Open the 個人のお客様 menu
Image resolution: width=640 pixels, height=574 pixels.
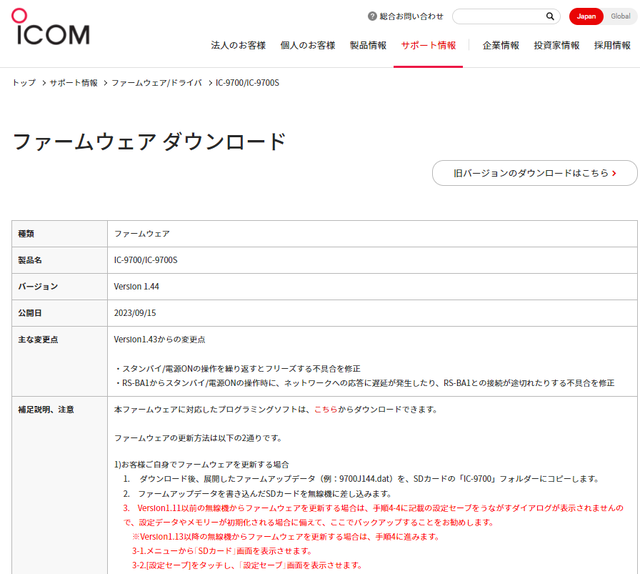click(x=308, y=45)
